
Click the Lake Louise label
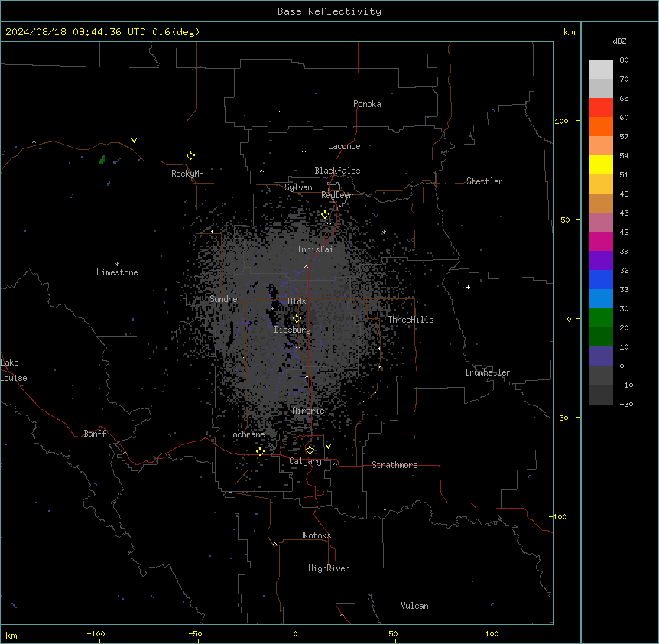[14, 370]
